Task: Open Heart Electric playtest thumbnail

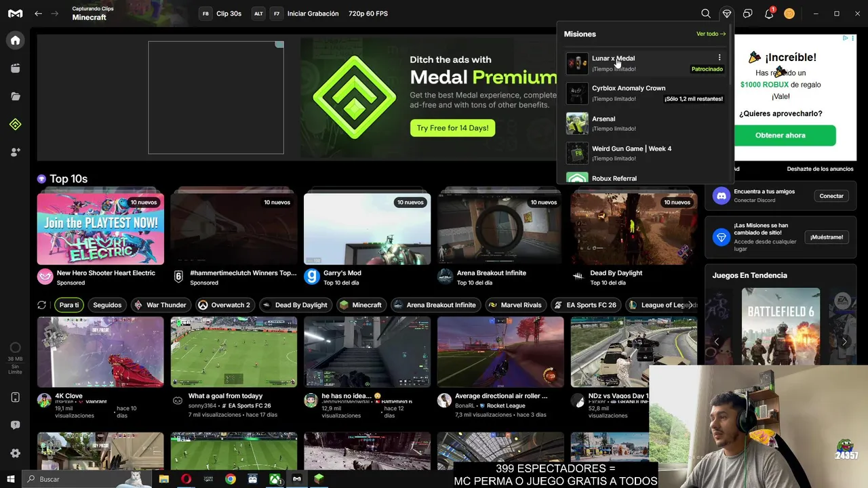Action: point(100,229)
